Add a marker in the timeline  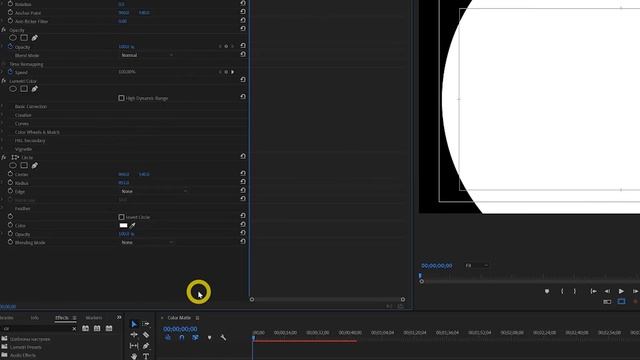[209, 338]
